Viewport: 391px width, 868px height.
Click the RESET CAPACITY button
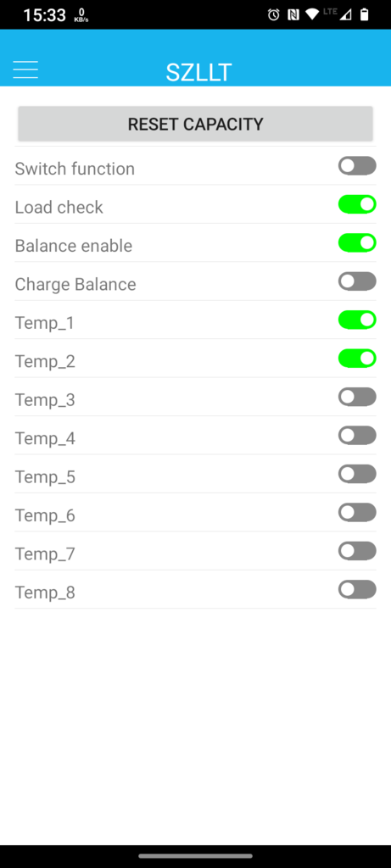pyautogui.click(x=195, y=124)
